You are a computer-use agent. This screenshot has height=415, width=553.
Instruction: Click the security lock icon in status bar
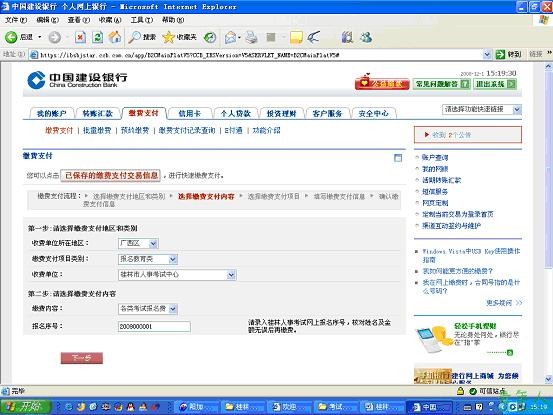pos(460,391)
